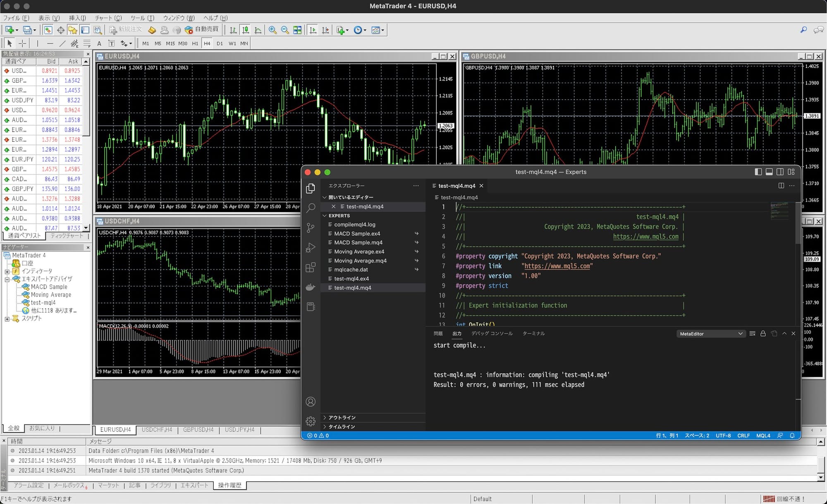Viewport: 827px width, 504px height.
Task: Switch timeframe to MN
Action: pyautogui.click(x=244, y=43)
